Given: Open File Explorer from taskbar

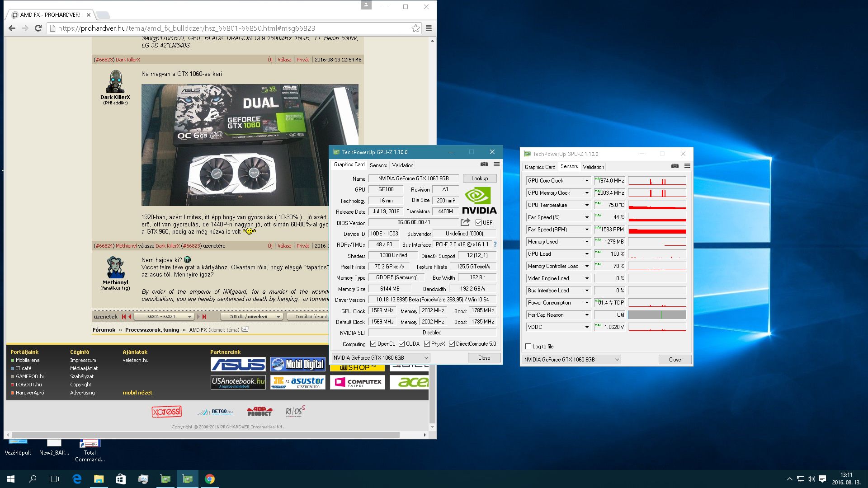Looking at the screenshot, I should click(x=99, y=479).
